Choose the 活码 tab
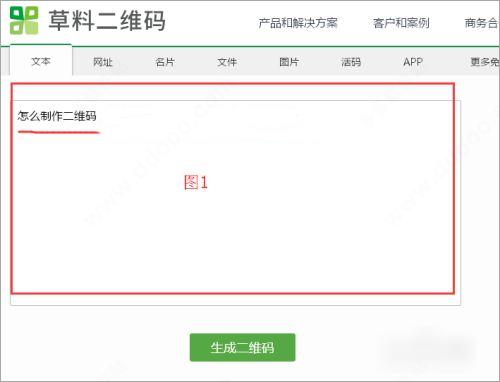Image resolution: width=500 pixels, height=382 pixels. click(351, 62)
